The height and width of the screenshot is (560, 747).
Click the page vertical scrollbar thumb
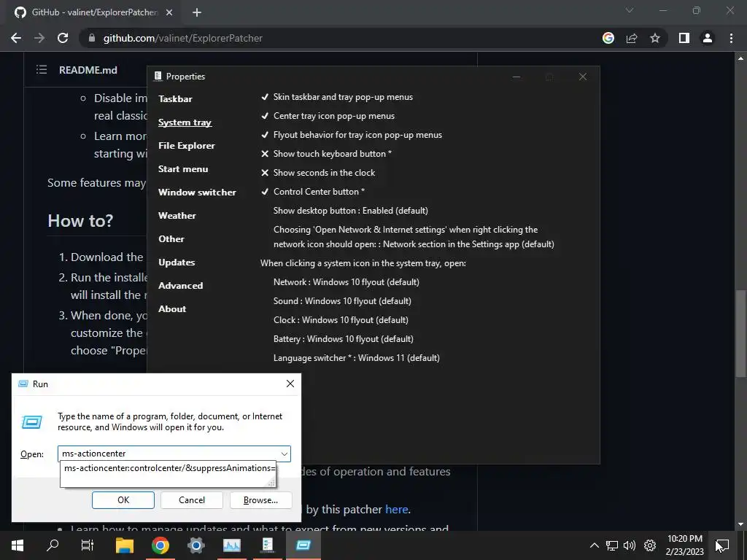pyautogui.click(x=740, y=333)
